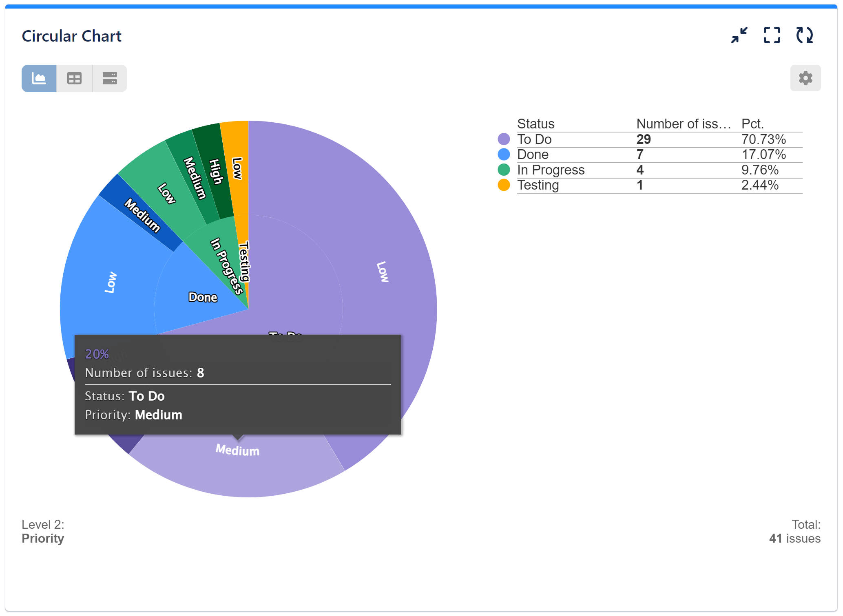
Task: Toggle the Done entry in the legend
Action: click(533, 155)
